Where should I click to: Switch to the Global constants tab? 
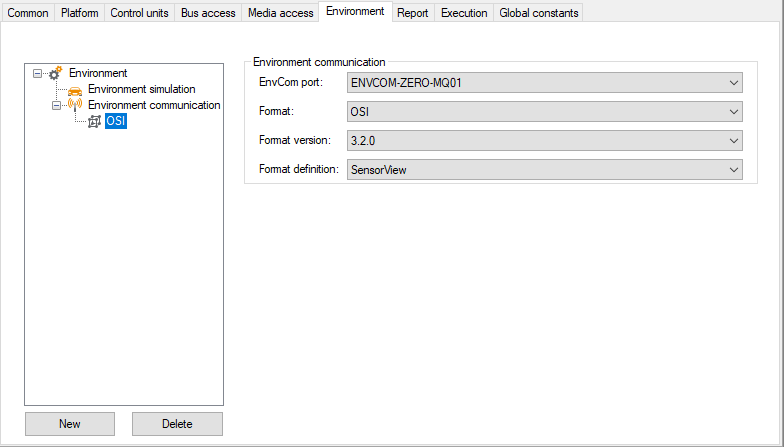pos(538,13)
